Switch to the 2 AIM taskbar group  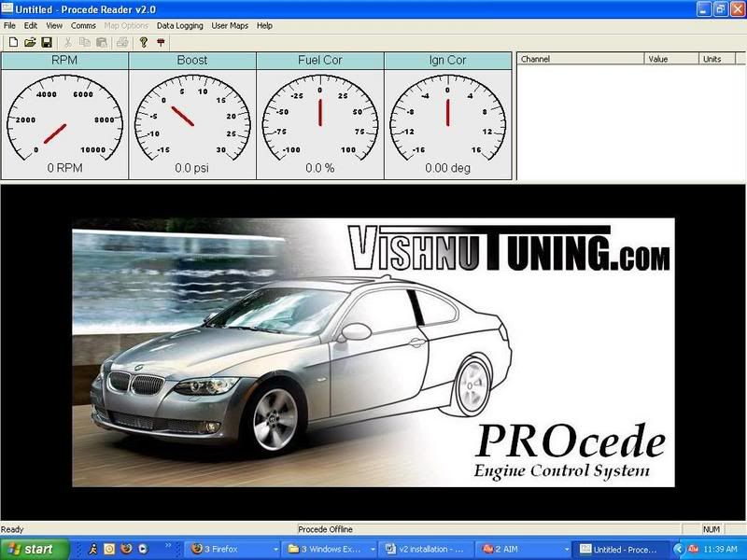(x=525, y=549)
